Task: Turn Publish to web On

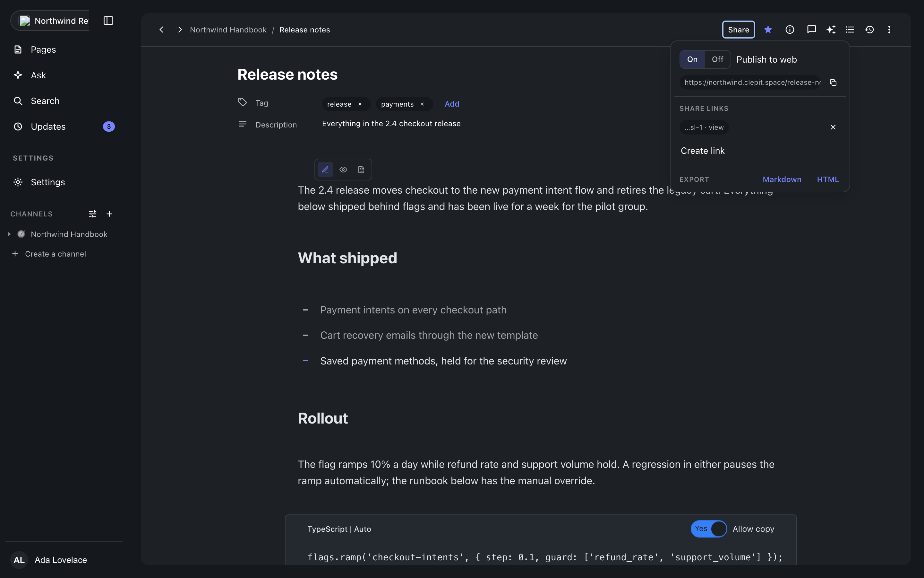Action: (x=692, y=59)
